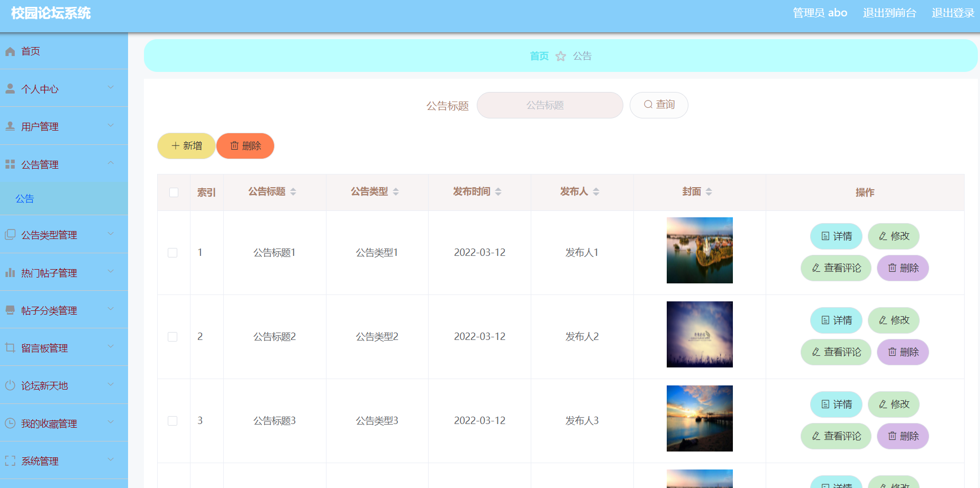980x488 pixels.
Task: Click the 查询 search button
Action: pyautogui.click(x=659, y=105)
